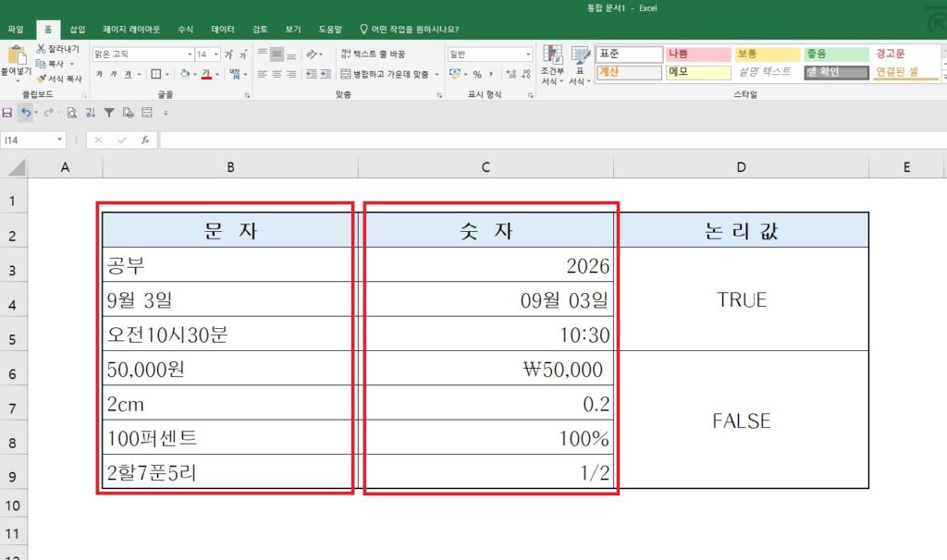Open the Merge and Center dropdown arrow
947x560 pixels.
(437, 74)
